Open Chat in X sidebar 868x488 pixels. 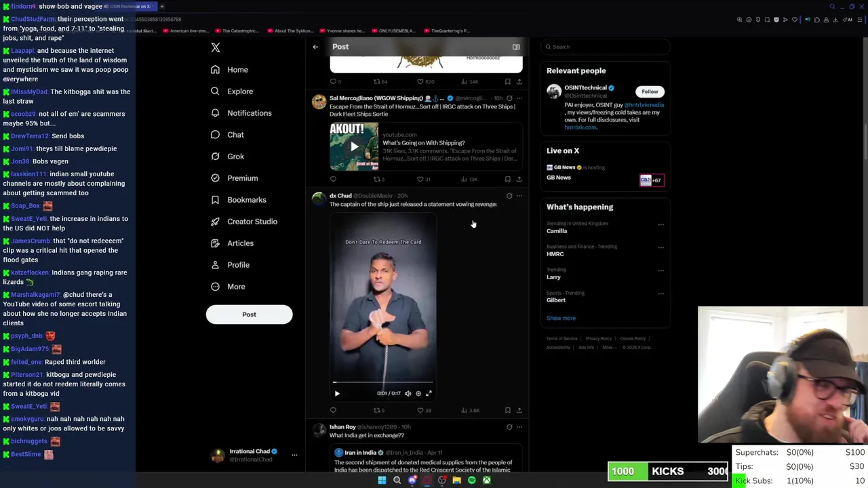coord(227,135)
